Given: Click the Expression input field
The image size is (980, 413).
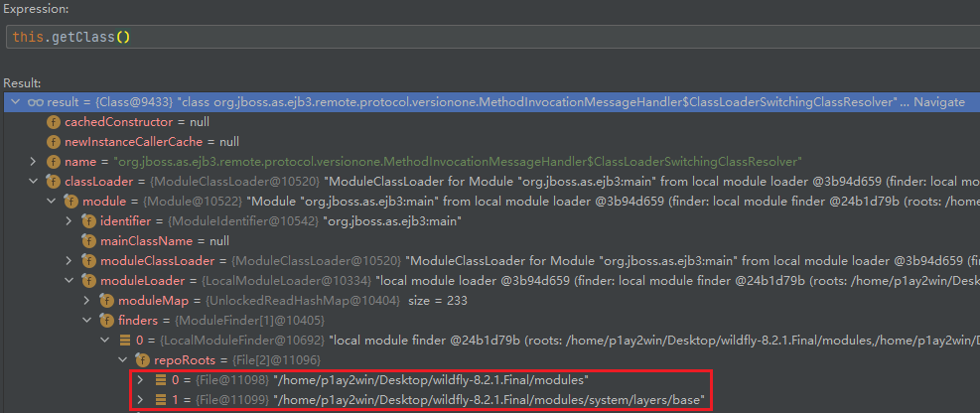Looking at the screenshot, I should (x=487, y=37).
